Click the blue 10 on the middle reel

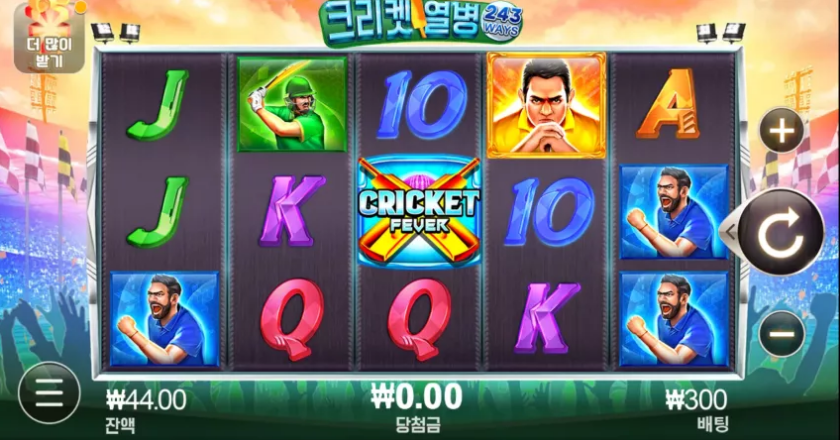point(422,105)
